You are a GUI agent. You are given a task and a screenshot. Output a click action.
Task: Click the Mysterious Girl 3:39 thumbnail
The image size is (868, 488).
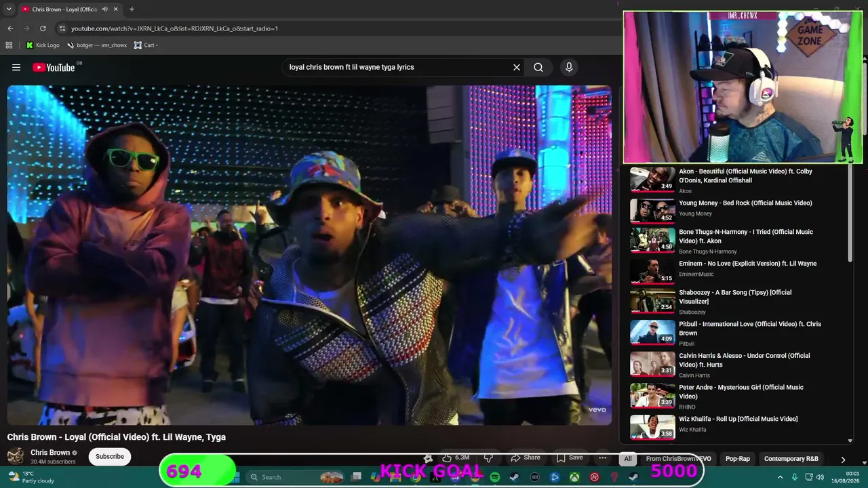tap(652, 396)
